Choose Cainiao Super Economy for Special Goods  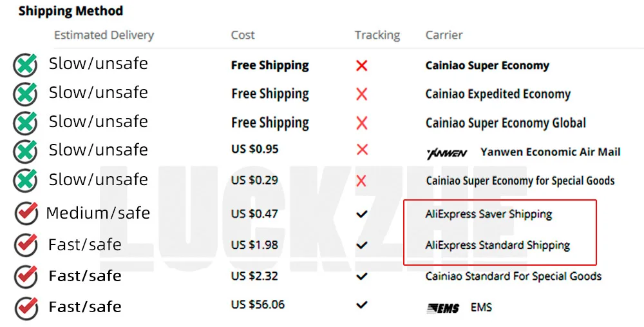520,181
